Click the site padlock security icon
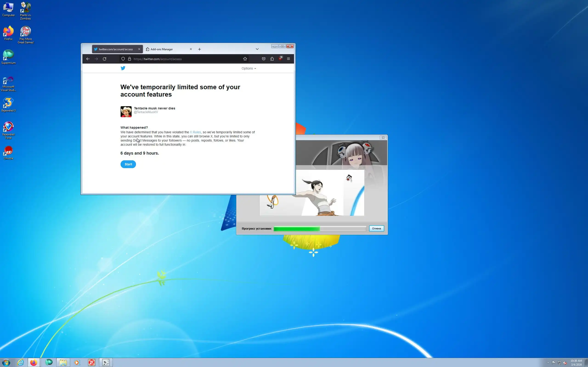Viewport: 588px width, 367px height. [x=130, y=59]
